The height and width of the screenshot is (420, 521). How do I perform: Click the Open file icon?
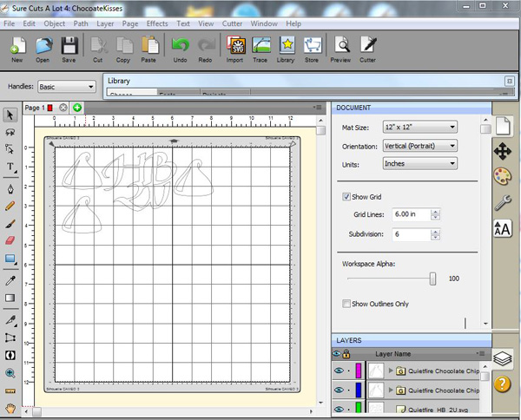click(43, 45)
